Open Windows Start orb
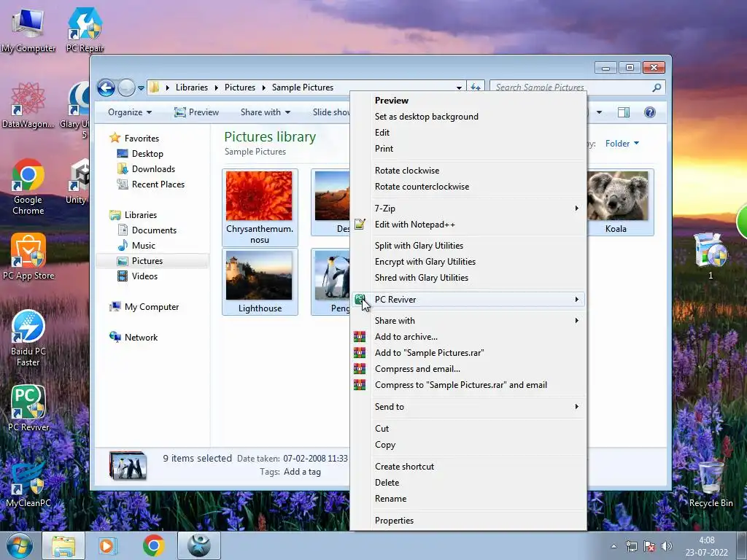 pos(20,545)
